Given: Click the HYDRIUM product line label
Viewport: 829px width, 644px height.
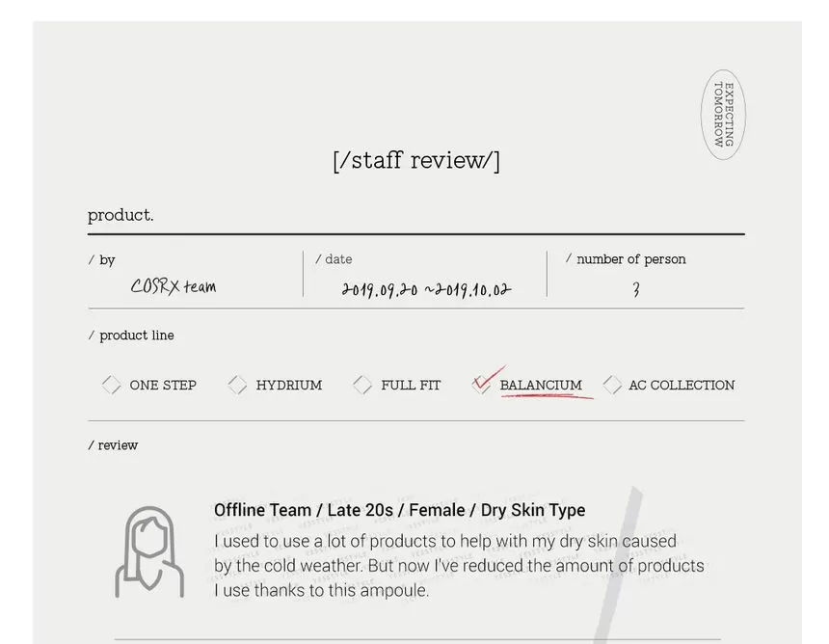Looking at the screenshot, I should [x=288, y=385].
